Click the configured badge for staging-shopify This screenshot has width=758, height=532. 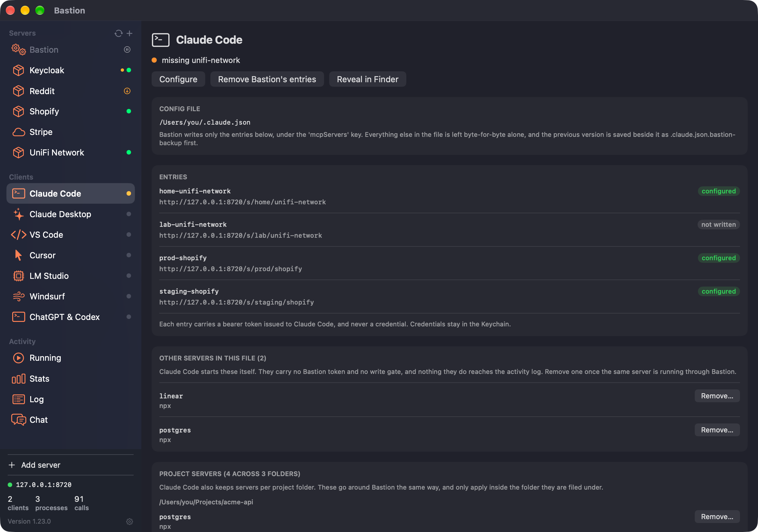(719, 291)
